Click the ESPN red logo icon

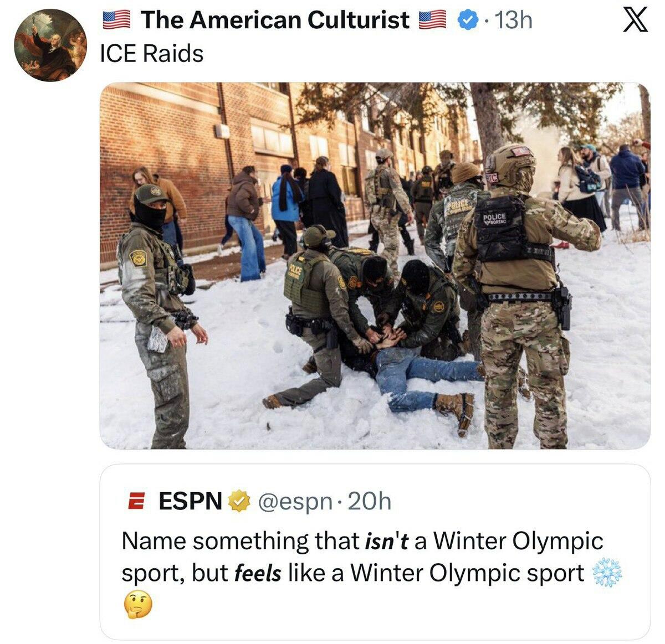136,502
